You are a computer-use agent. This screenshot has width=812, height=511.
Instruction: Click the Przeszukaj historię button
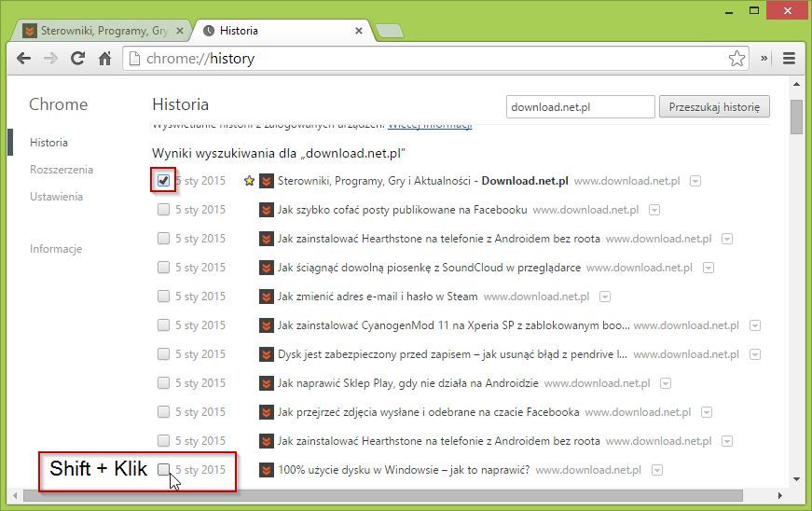tap(714, 107)
